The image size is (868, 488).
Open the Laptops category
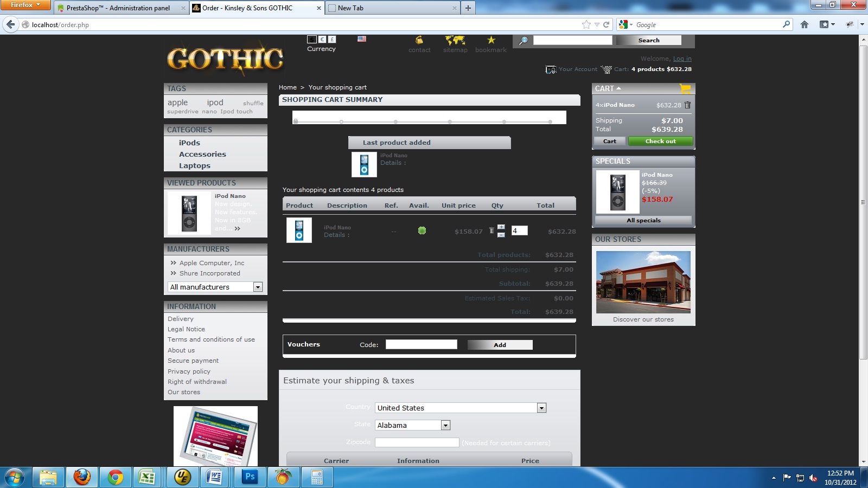(x=195, y=165)
